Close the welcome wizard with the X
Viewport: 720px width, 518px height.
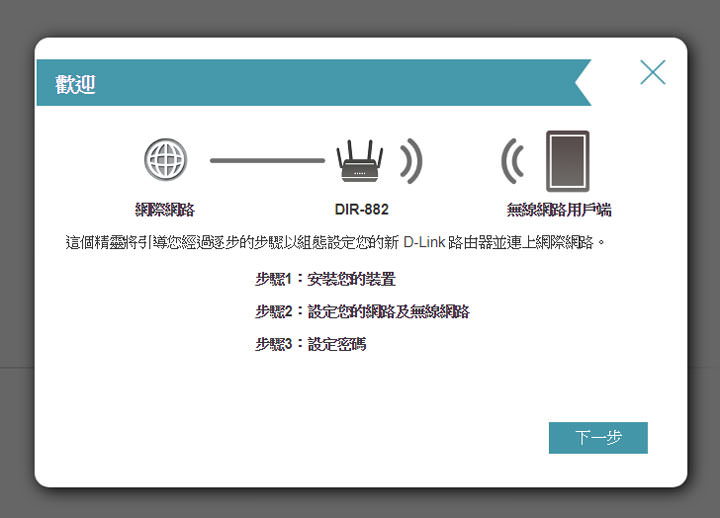652,72
